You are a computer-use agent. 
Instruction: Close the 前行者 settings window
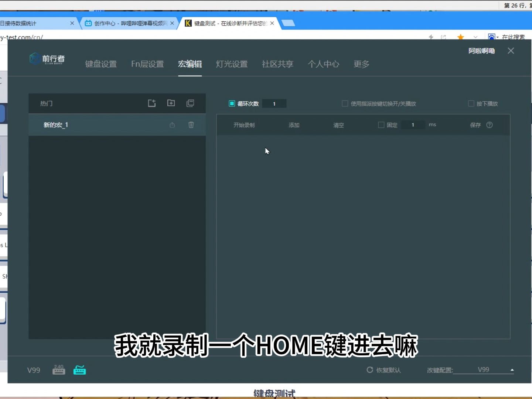(x=511, y=51)
